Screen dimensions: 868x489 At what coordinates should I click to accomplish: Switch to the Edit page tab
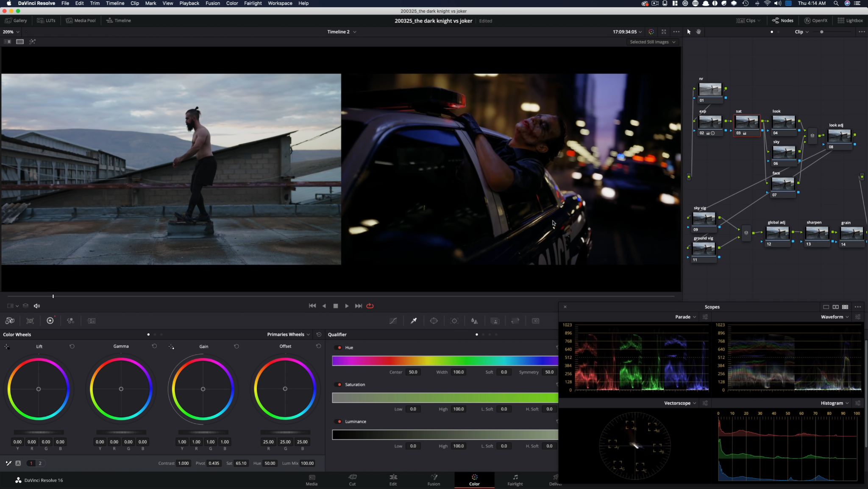pyautogui.click(x=393, y=480)
